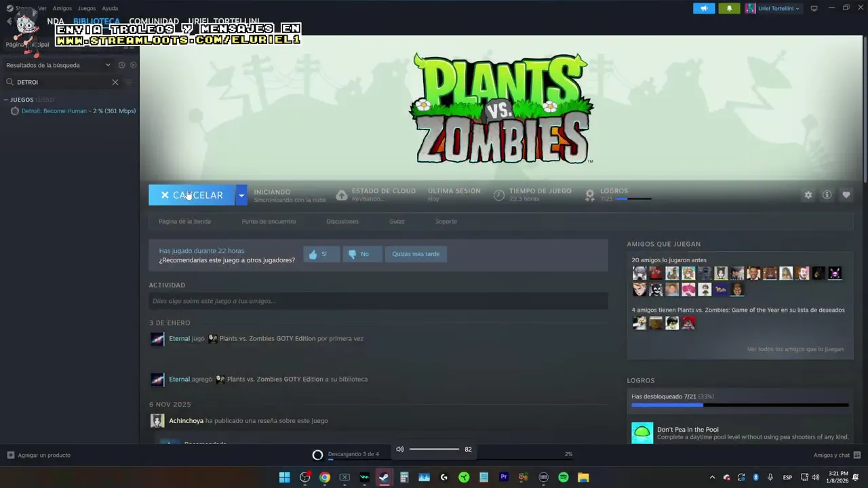Open the Don't Pea in the Pool achievement icon
This screenshot has height=488, width=868.
tap(642, 433)
